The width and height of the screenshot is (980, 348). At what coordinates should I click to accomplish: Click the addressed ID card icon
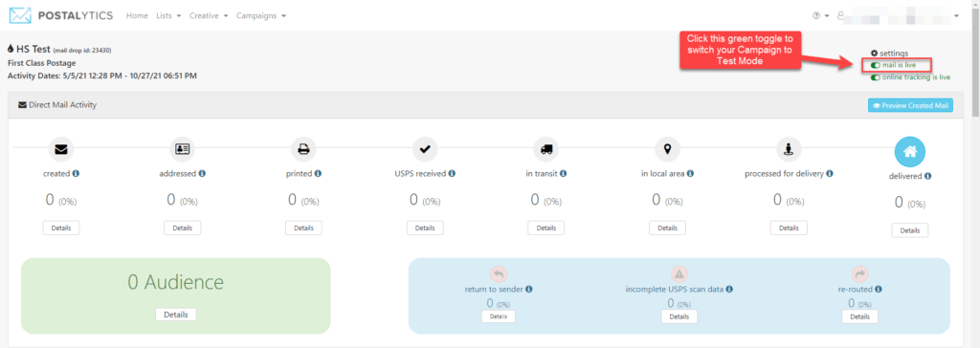(183, 149)
